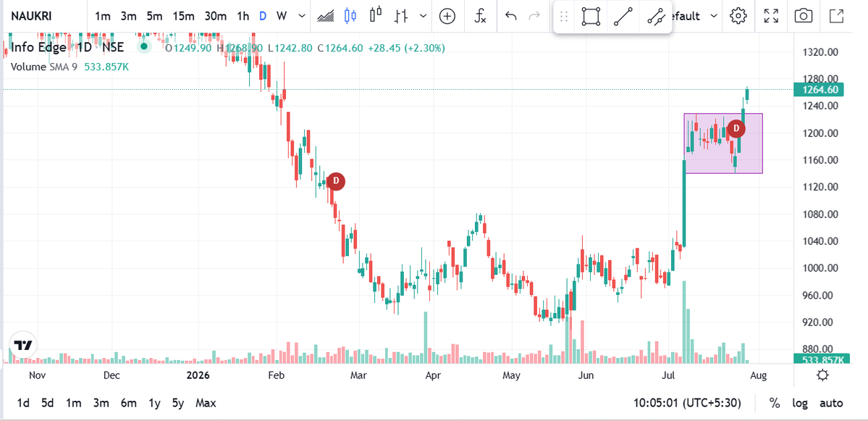Image resolution: width=868 pixels, height=421 pixels.
Task: Select the extended line drawing tool
Action: 655,17
